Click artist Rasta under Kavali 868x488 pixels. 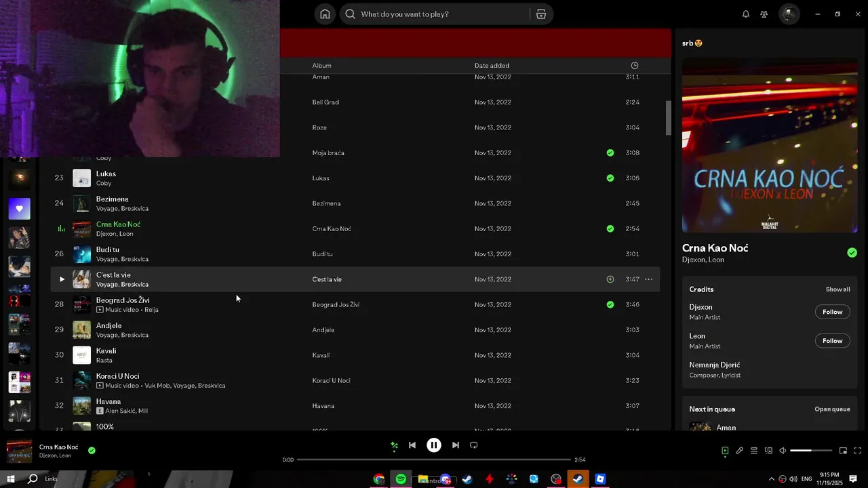point(104,361)
